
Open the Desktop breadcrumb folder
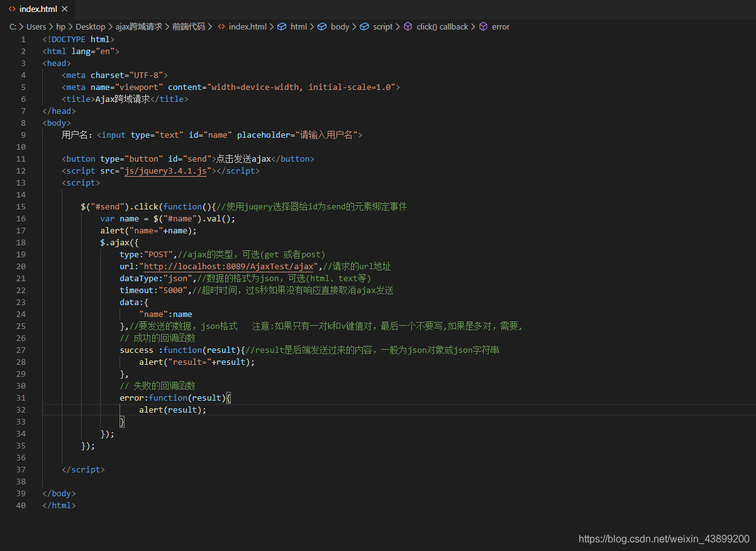tap(91, 26)
